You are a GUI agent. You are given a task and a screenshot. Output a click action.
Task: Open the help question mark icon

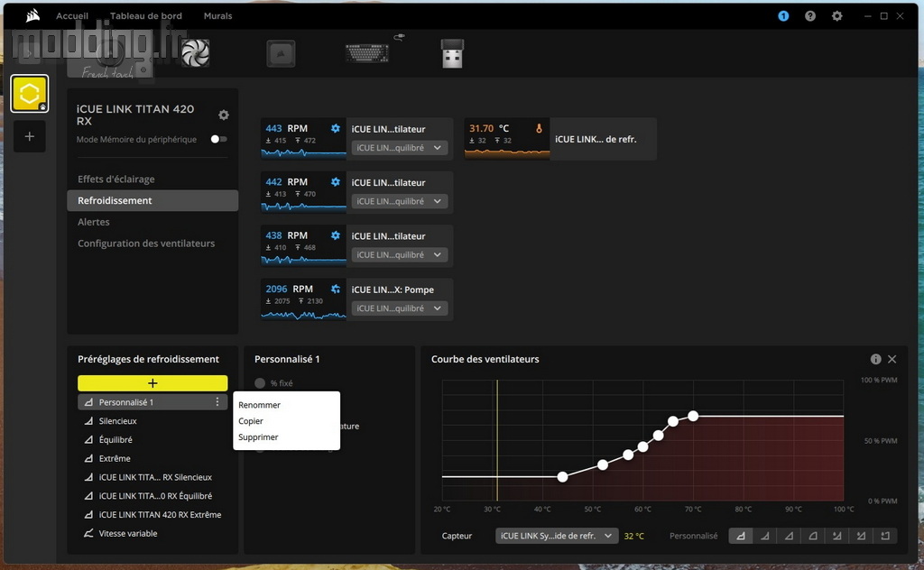[x=810, y=16]
